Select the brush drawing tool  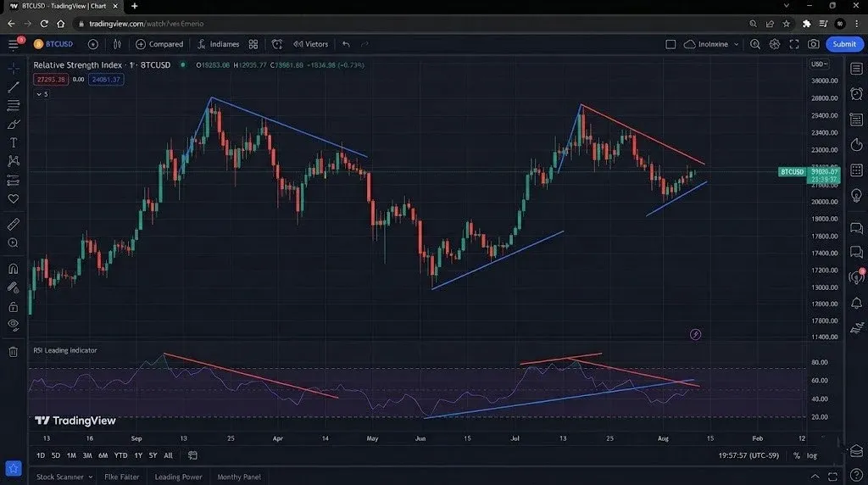(14, 124)
